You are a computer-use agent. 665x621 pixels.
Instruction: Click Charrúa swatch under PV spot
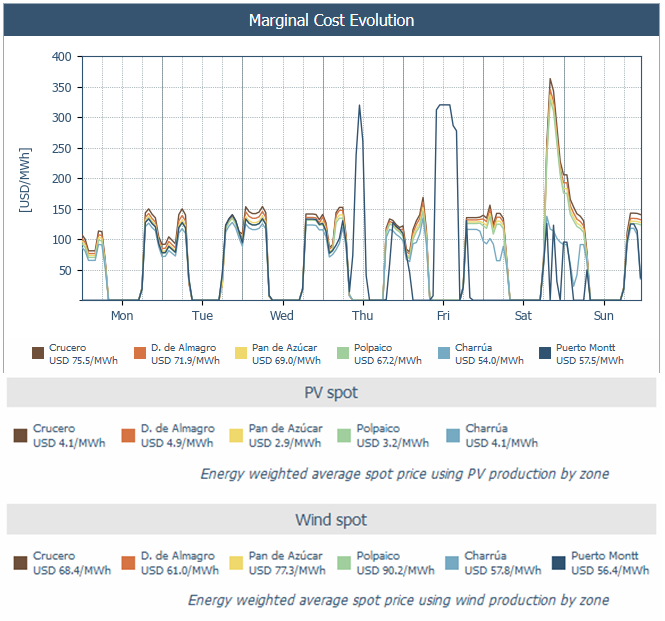click(x=453, y=435)
